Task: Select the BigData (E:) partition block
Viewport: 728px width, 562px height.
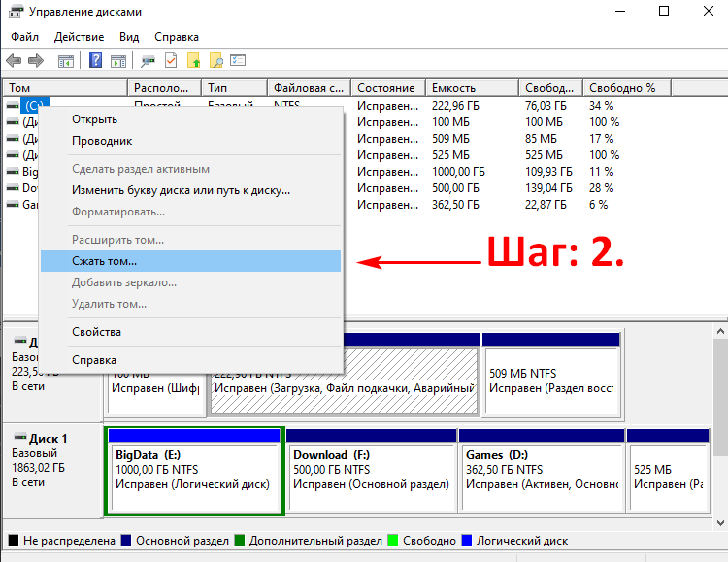Action: pos(194,472)
